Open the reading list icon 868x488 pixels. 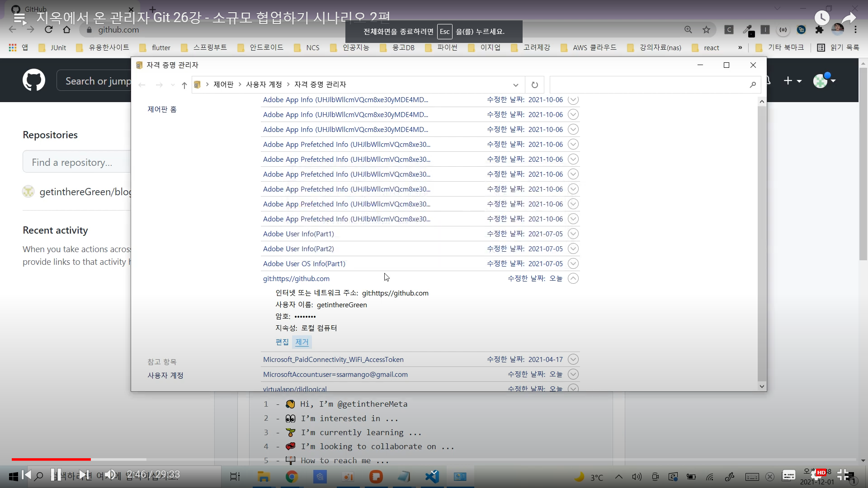[821, 47]
